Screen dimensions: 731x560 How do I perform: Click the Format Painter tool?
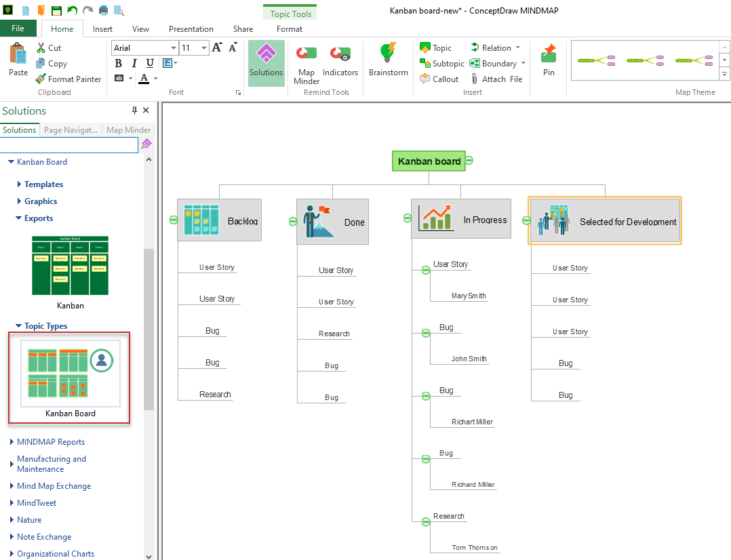point(68,79)
